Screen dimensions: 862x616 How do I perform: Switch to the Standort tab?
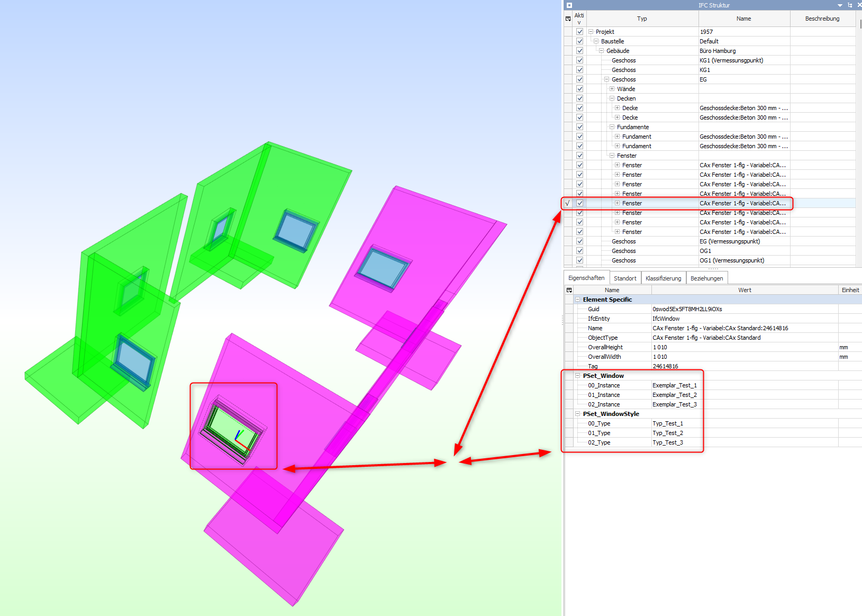(625, 278)
